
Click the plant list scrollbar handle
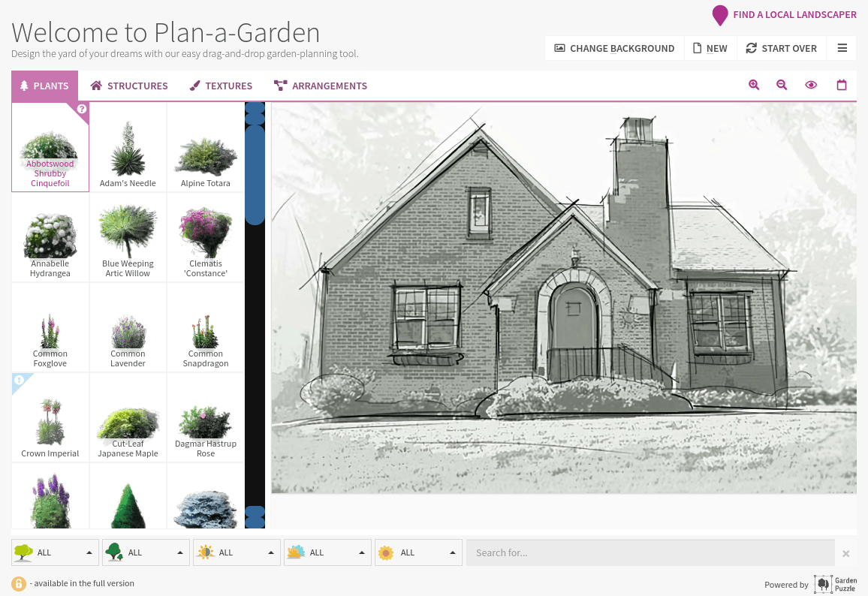tap(255, 174)
